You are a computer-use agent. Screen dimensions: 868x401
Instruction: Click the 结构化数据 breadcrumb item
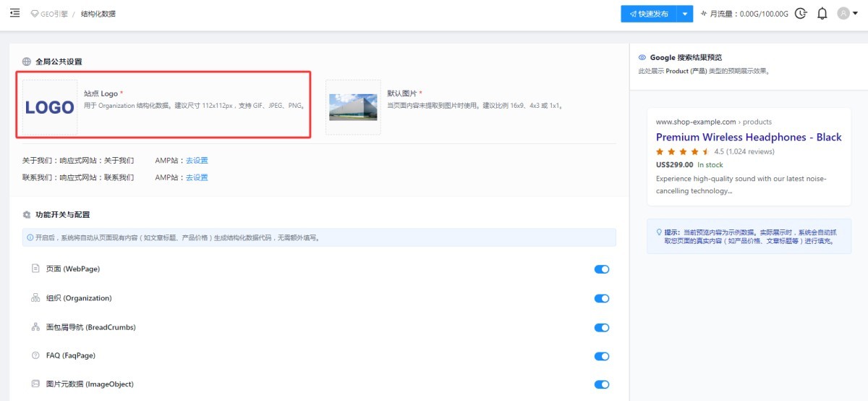tap(98, 14)
